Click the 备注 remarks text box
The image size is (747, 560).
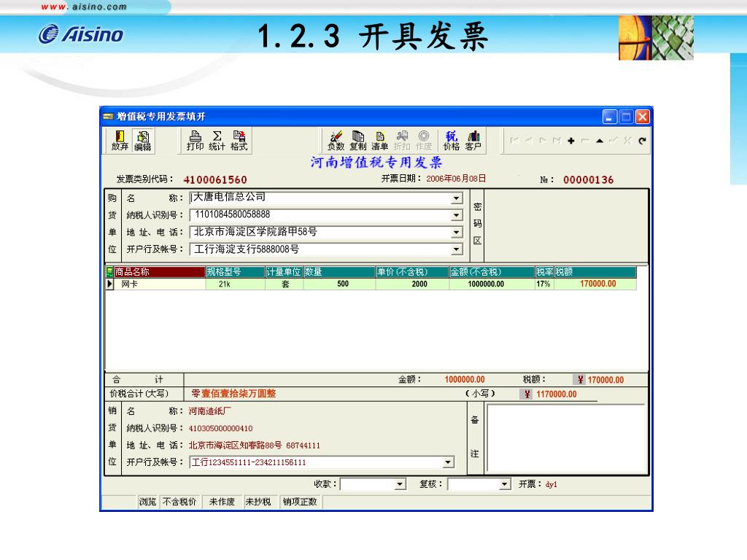coord(566,438)
